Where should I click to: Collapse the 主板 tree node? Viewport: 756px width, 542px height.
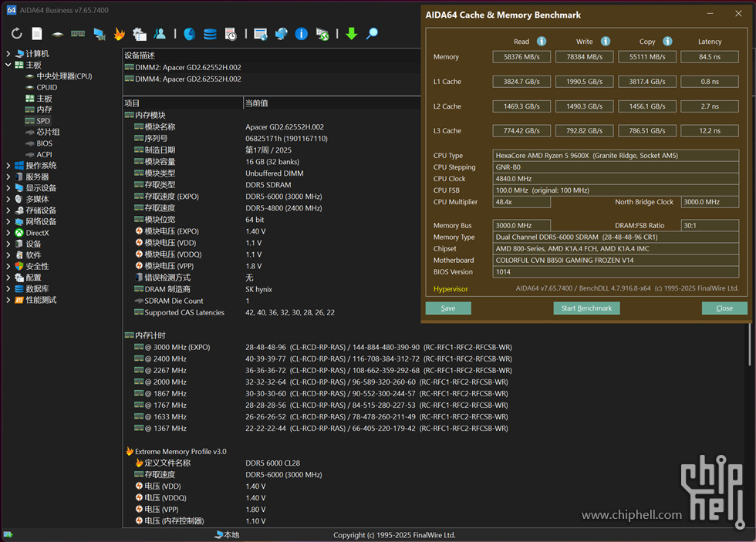(x=8, y=65)
